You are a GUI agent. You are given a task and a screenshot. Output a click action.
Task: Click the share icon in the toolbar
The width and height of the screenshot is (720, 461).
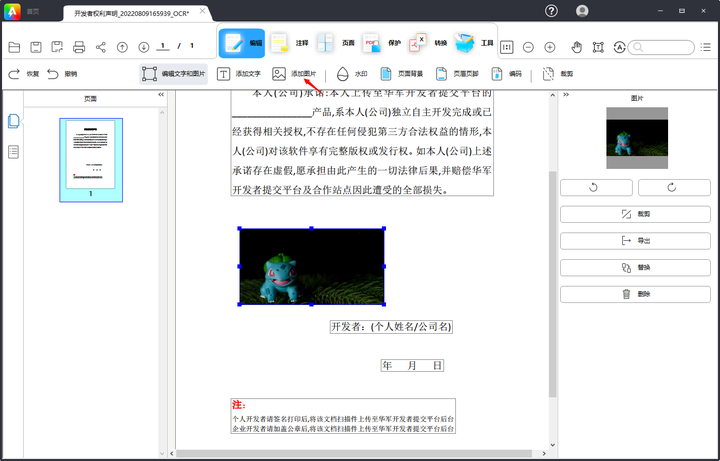click(101, 47)
